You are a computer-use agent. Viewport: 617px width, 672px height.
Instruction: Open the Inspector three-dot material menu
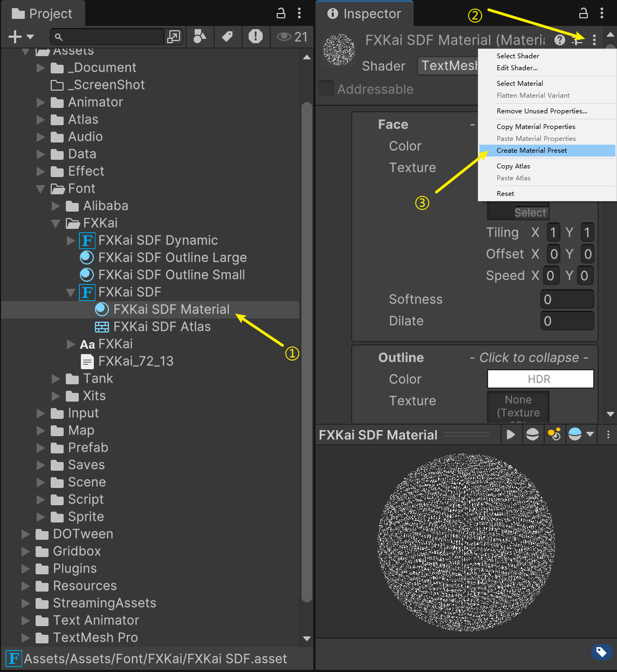point(594,40)
